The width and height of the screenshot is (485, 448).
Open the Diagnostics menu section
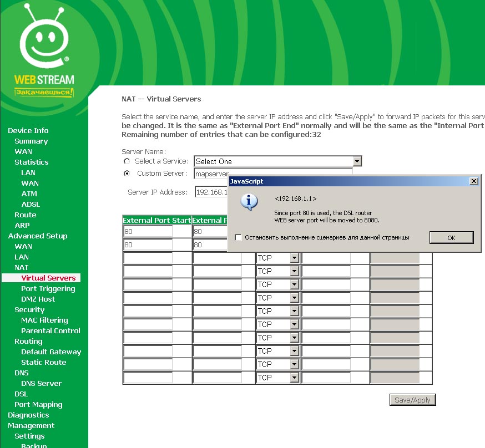28,415
